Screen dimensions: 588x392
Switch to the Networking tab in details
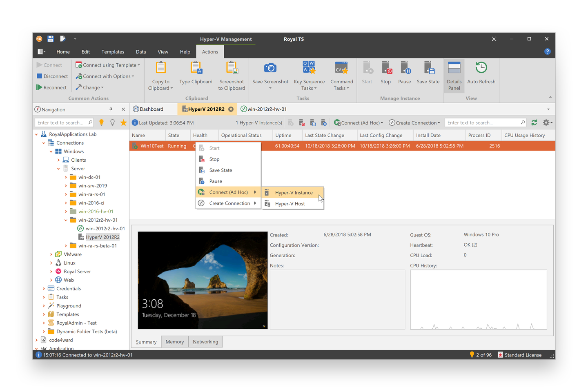point(205,341)
